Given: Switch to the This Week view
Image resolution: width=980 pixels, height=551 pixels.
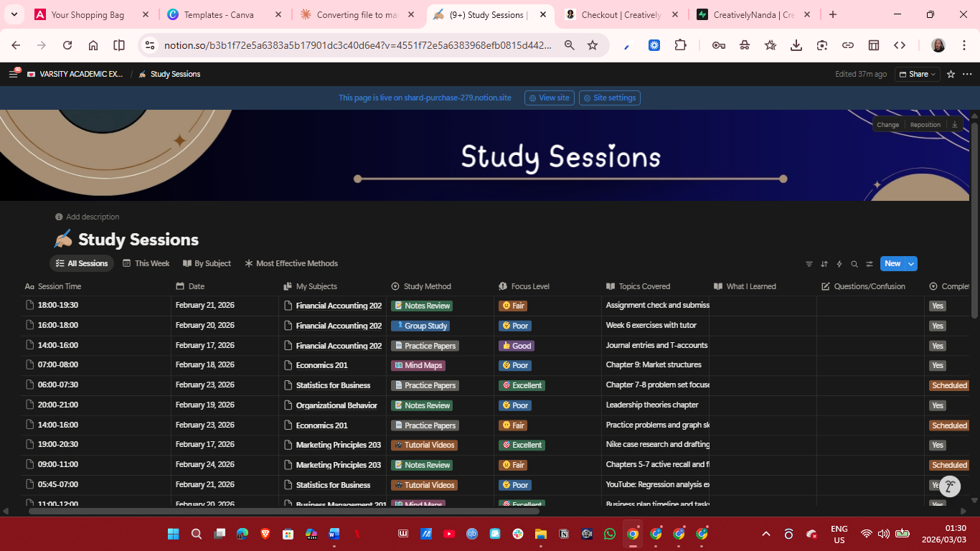Looking at the screenshot, I should pos(146,263).
